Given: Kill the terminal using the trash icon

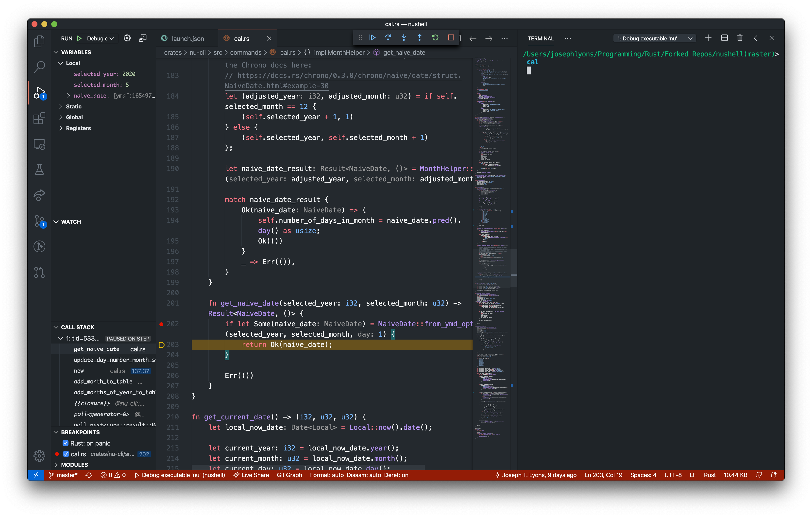Looking at the screenshot, I should 740,38.
